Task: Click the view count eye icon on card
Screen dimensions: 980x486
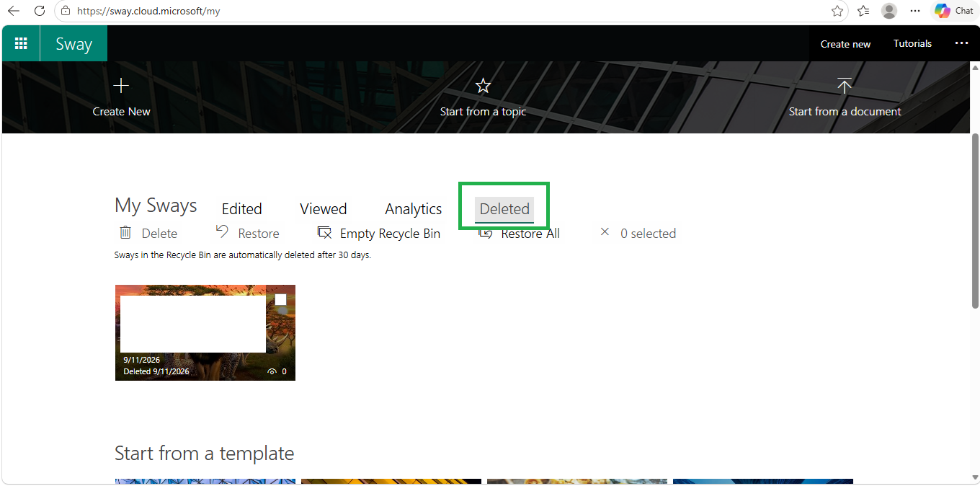Action: click(272, 372)
